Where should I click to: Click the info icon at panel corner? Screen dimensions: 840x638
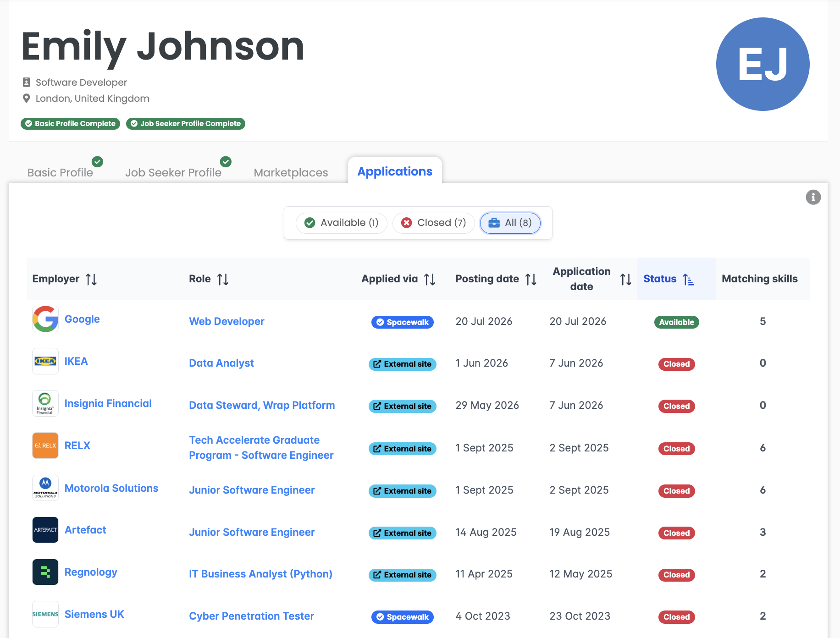pyautogui.click(x=813, y=197)
